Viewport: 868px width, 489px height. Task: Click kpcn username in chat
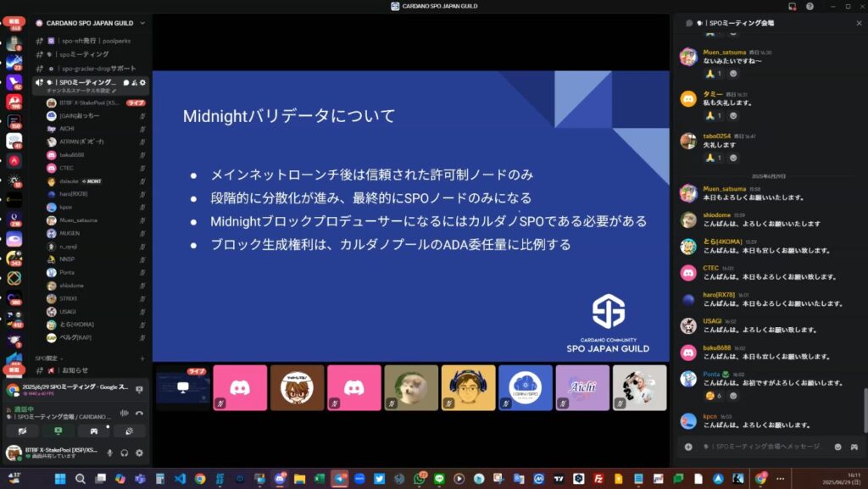pyautogui.click(x=709, y=416)
